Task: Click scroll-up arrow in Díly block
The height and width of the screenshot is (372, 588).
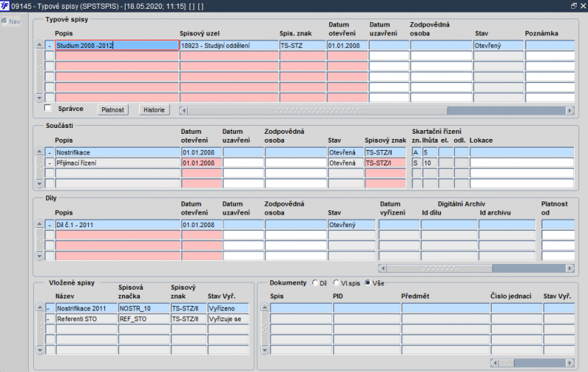Action: [x=40, y=224]
